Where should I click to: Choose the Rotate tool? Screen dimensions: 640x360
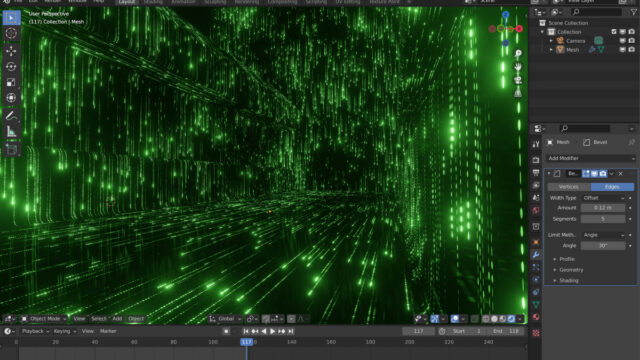11,67
